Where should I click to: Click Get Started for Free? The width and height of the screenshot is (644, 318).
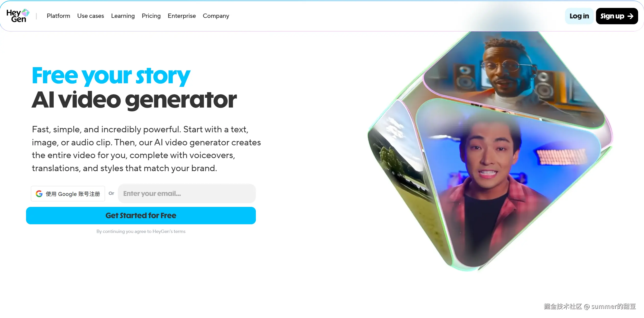coord(141,216)
